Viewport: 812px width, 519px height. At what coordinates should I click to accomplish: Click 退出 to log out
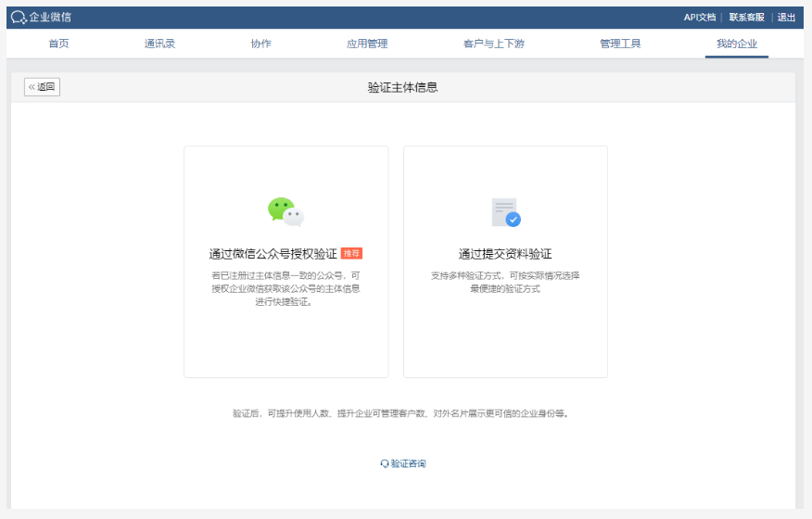[x=786, y=17]
